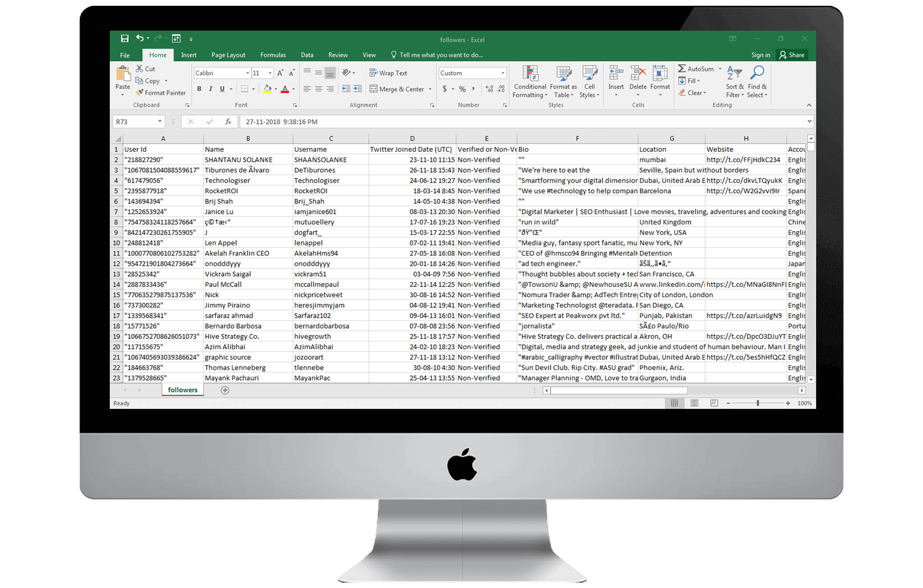Toggle Align Left
Image resolution: width=923 pixels, height=588 pixels.
307,89
